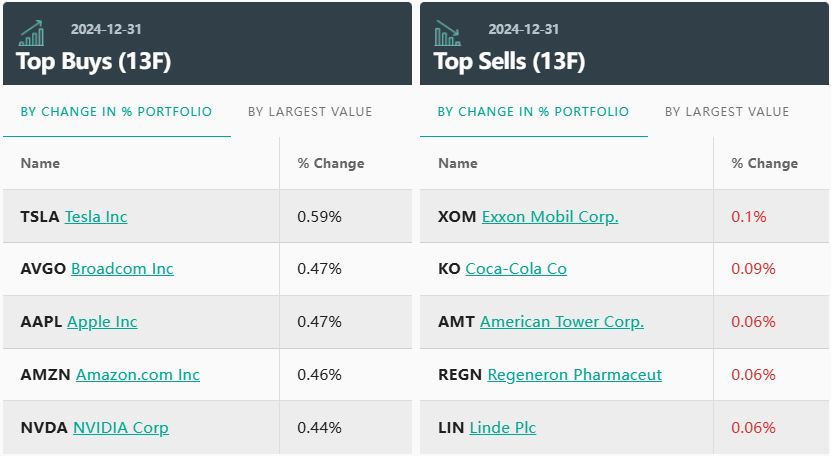Click the Apple Inc link
The image size is (831, 456).
pyautogui.click(x=102, y=322)
